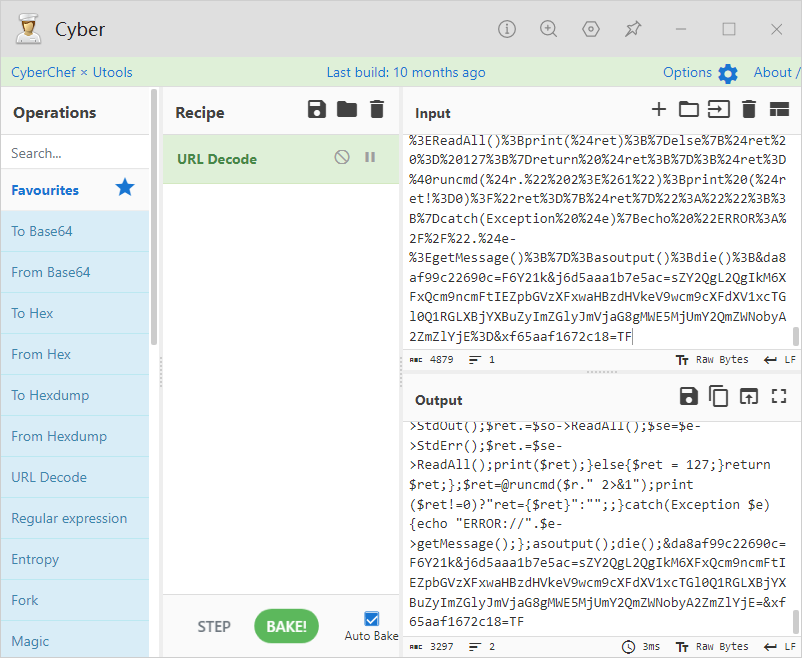This screenshot has height=658, width=802.
Task: Open folder as input icon
Action: (689, 109)
